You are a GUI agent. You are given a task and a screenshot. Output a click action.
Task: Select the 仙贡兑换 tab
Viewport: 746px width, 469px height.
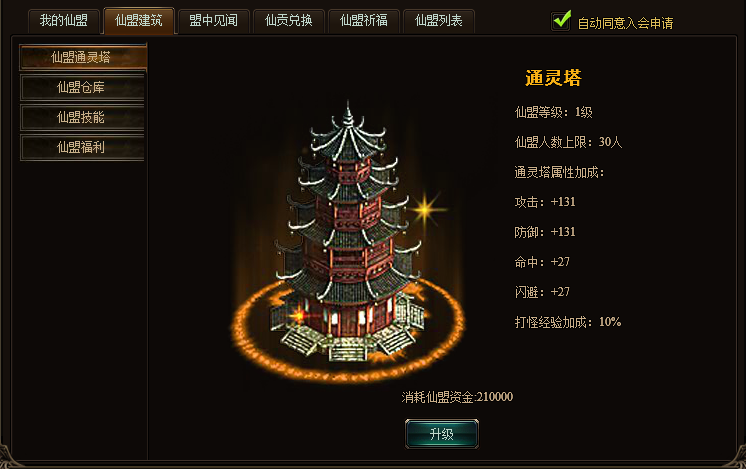click(289, 21)
